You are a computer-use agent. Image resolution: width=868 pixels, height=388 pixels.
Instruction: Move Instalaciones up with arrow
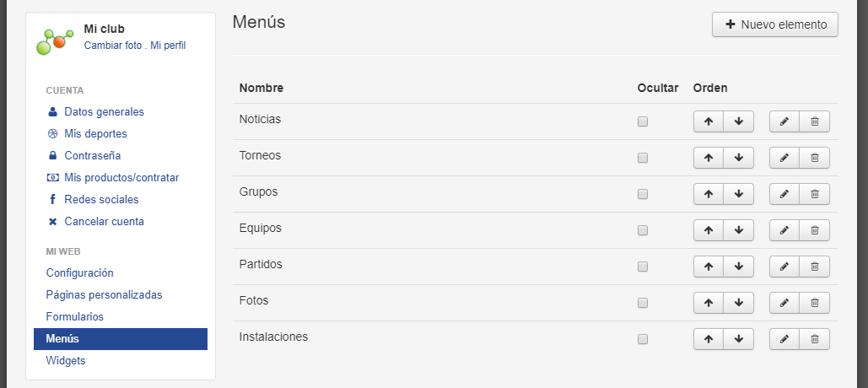click(709, 339)
